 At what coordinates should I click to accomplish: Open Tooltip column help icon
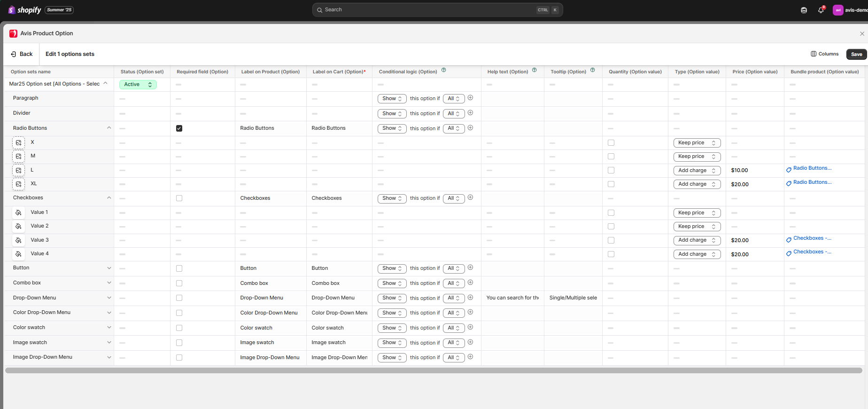click(592, 70)
